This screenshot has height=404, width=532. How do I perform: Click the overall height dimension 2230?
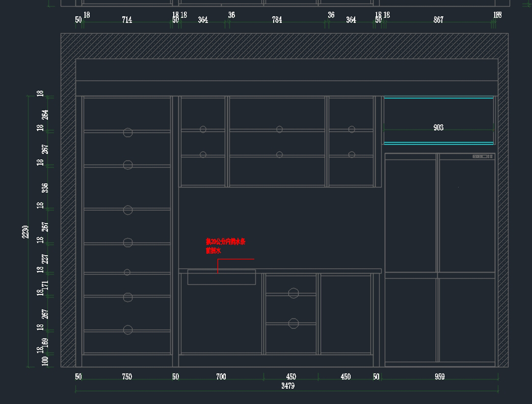point(25,231)
